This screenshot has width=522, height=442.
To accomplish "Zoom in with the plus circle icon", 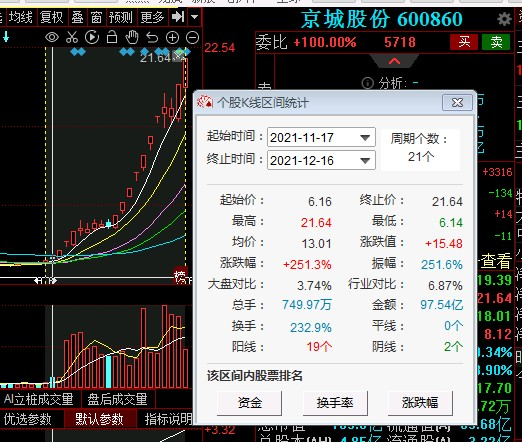I will coord(172,38).
